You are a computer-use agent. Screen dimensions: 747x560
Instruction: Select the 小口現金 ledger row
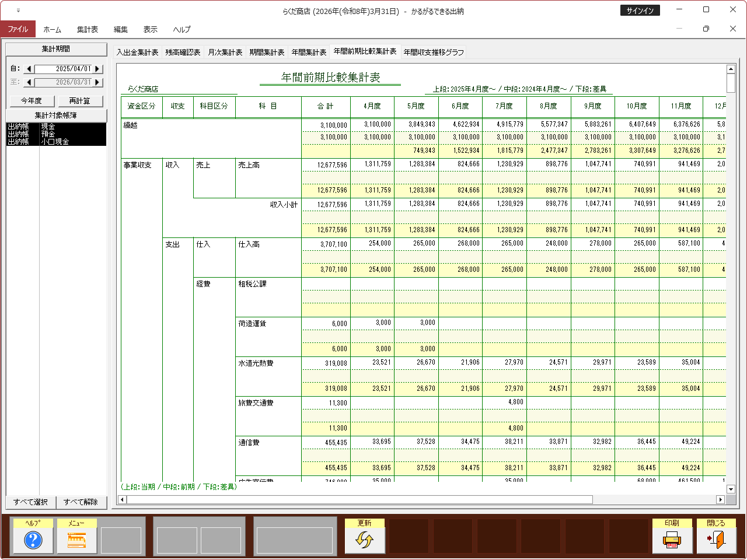56,142
